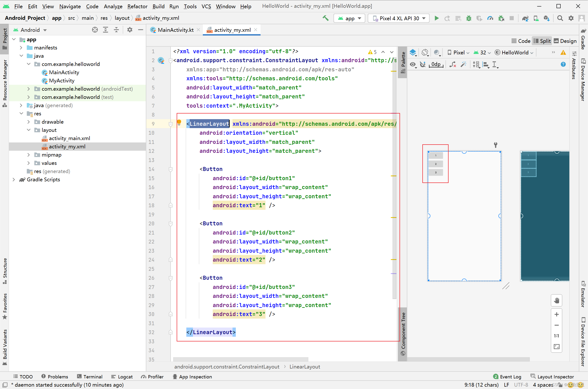The image size is (588, 389).
Task: Open the Terminal tool window
Action: coord(90,377)
